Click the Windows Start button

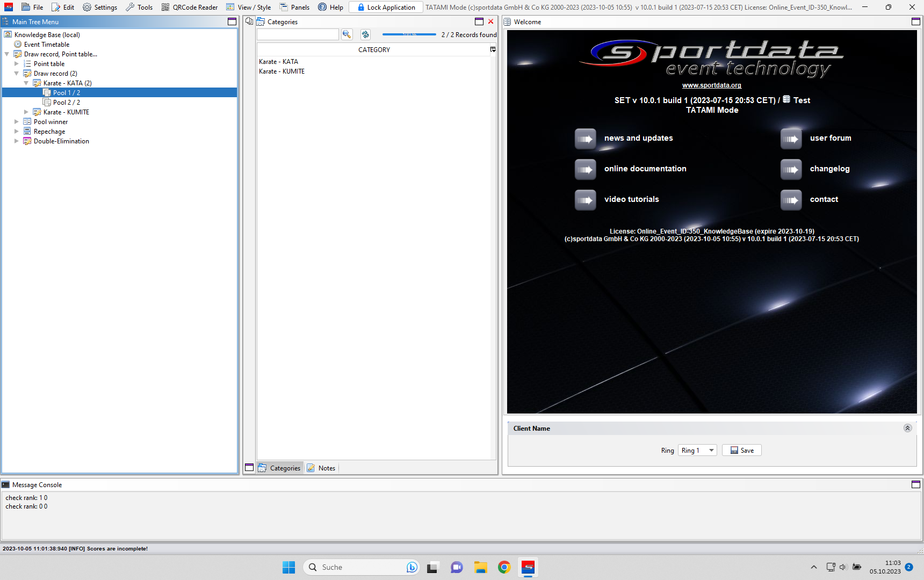point(289,567)
